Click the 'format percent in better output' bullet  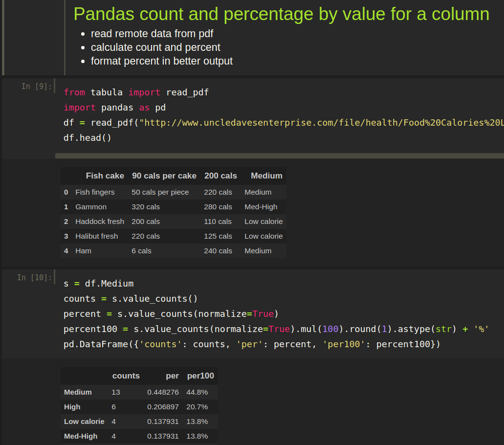[161, 61]
